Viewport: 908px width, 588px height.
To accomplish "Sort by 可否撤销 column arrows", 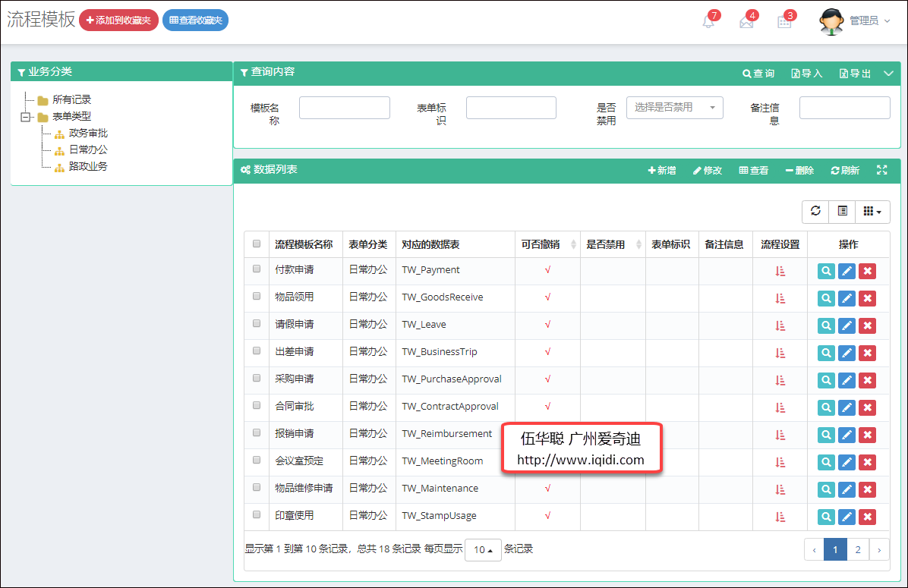I will [x=573, y=244].
